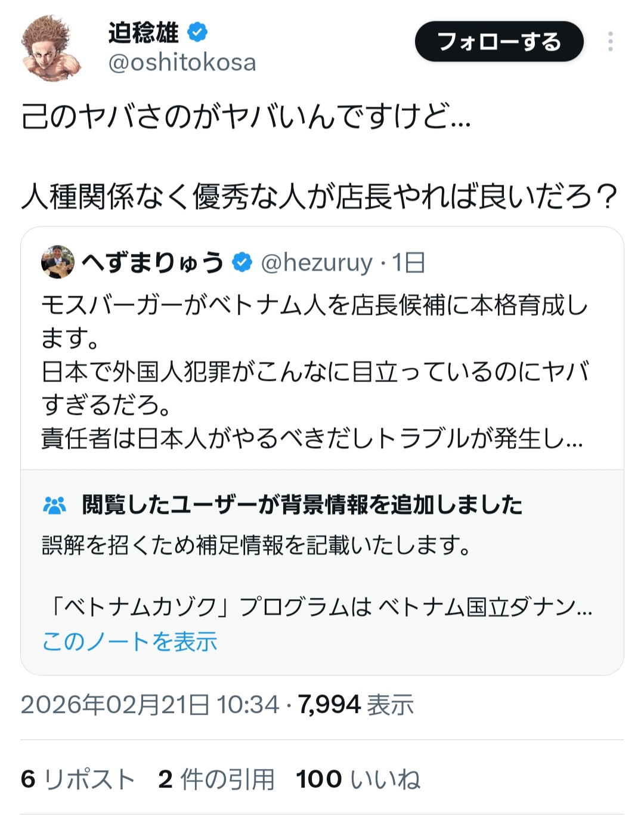644x815 pixels.
Task: Open the 閲覧したユーザーが背景情報を追加しました header
Action: [x=302, y=505]
